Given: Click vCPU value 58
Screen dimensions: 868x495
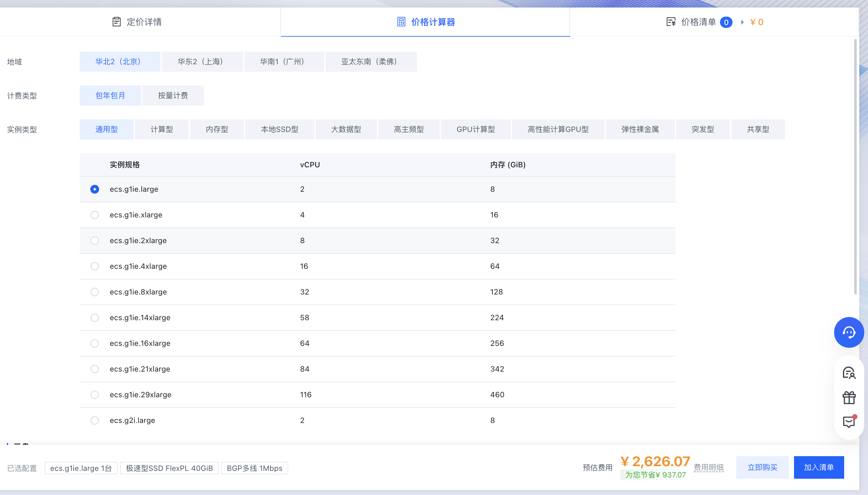Looking at the screenshot, I should point(304,318).
